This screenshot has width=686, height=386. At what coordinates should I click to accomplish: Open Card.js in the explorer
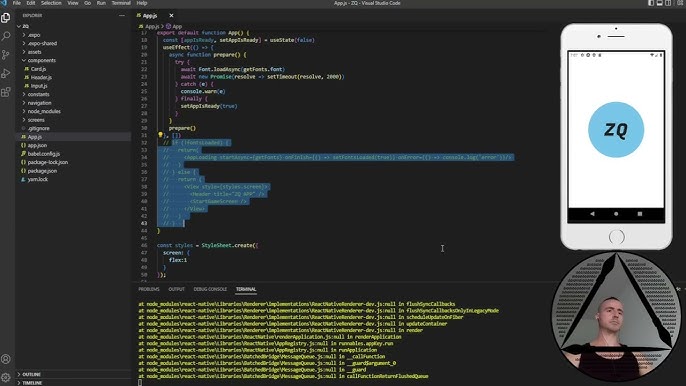[38, 69]
